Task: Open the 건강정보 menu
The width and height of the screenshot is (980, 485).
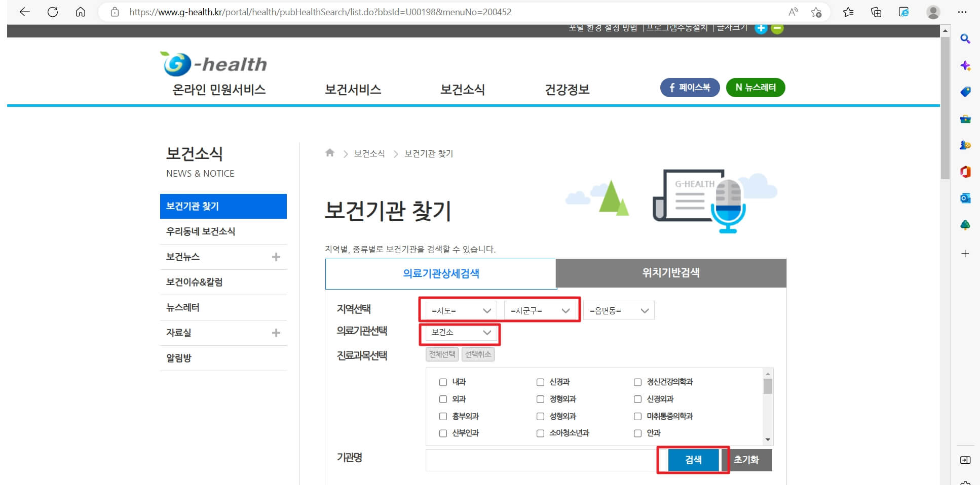Action: coord(568,89)
